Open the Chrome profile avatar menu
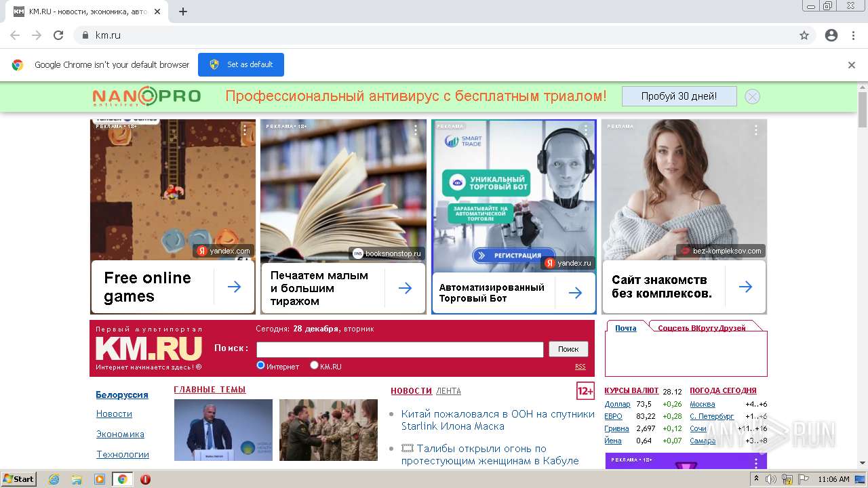The width and height of the screenshot is (868, 488). [x=831, y=35]
